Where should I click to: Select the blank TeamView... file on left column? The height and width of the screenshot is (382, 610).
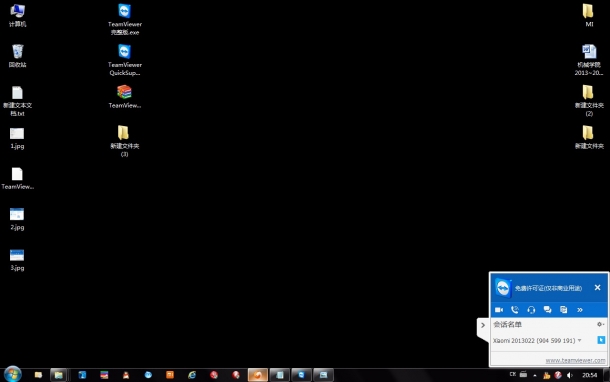[x=18, y=179]
